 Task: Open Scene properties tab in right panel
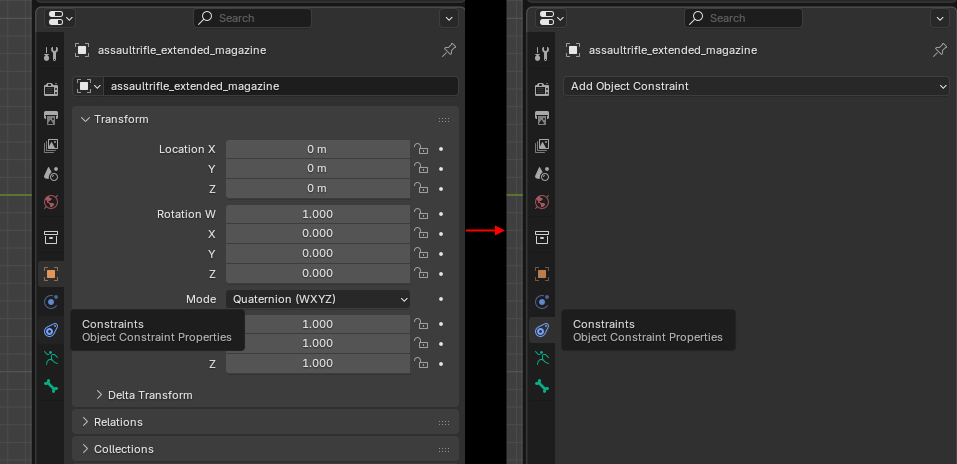point(542,173)
